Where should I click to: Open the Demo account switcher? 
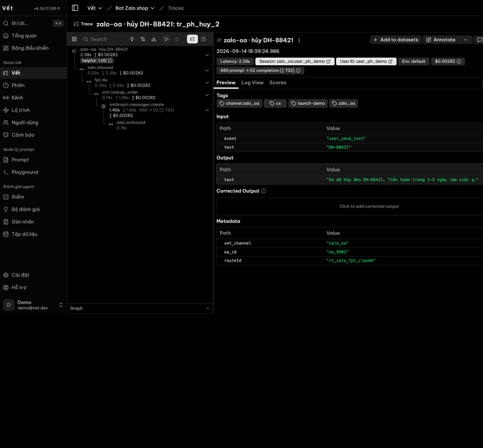pyautogui.click(x=33, y=305)
